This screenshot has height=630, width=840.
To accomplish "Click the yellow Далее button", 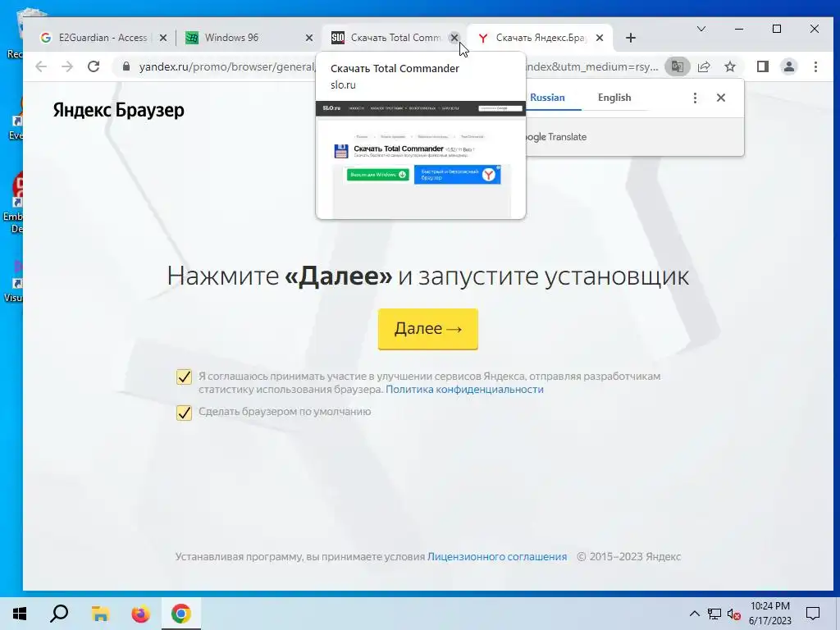I will click(428, 329).
